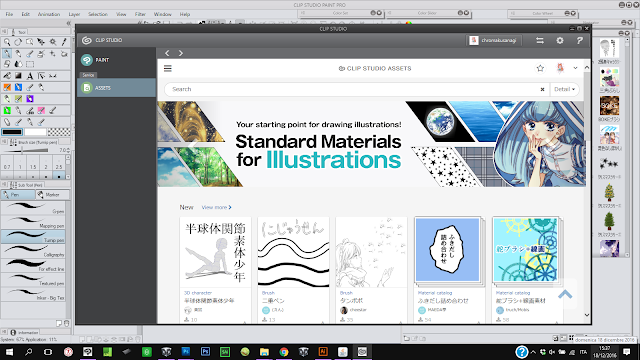This screenshot has height=360, width=640.
Task: Select the Gradient tool
Action: [18, 76]
